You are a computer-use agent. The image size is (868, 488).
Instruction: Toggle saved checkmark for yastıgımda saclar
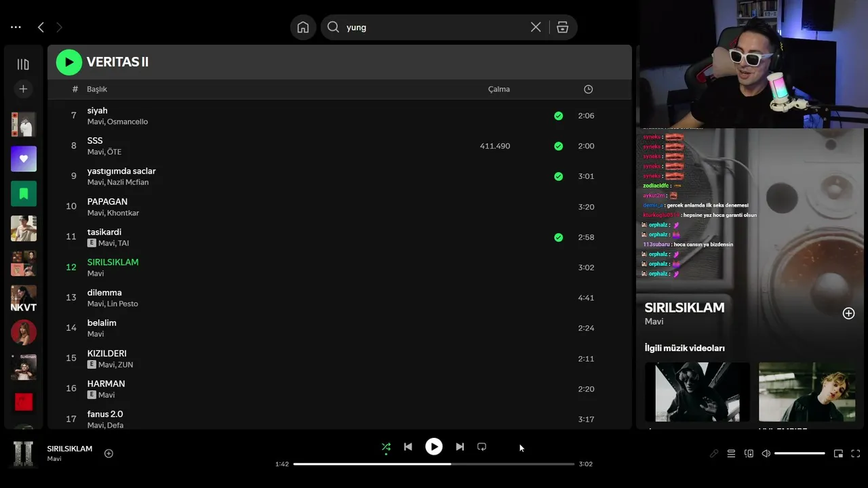[x=558, y=176]
